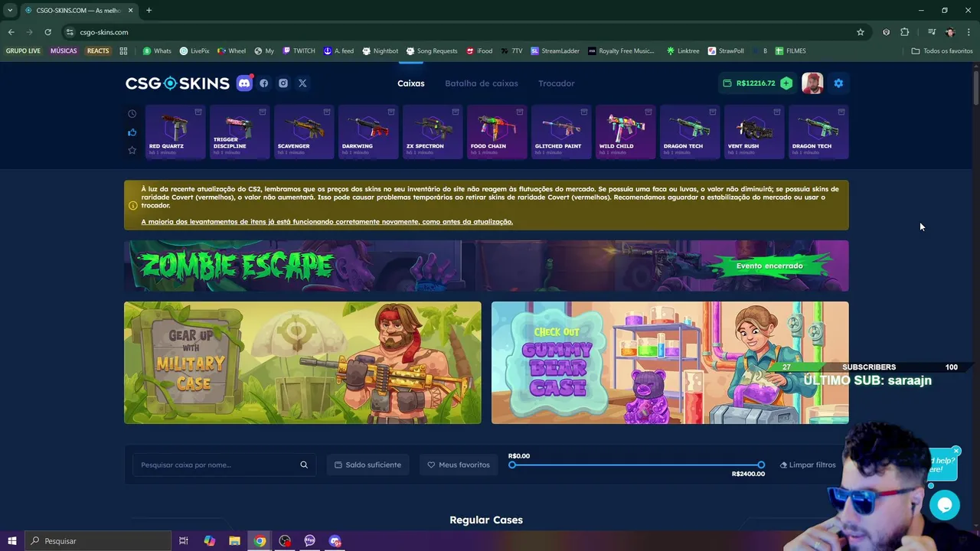
Task: Go back in browser
Action: (x=11, y=32)
